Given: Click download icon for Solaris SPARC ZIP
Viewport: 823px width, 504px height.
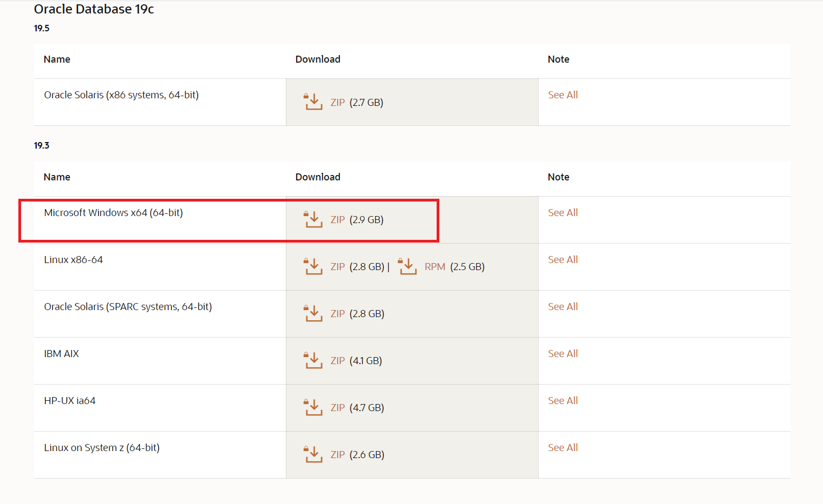Looking at the screenshot, I should pyautogui.click(x=313, y=313).
